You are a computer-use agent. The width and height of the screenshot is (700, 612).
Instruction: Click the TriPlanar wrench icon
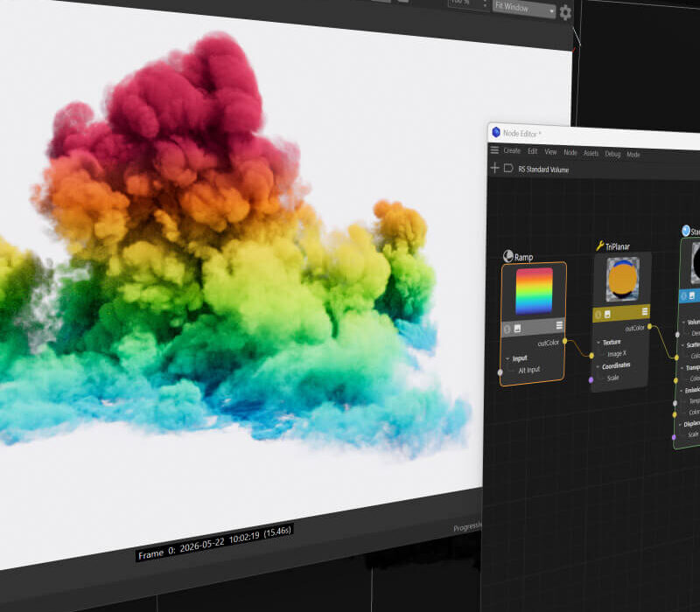(600, 246)
